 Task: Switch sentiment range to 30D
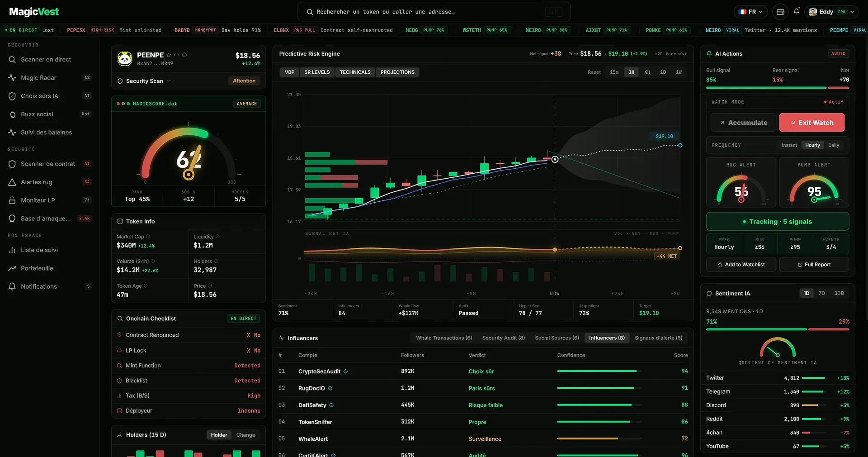tap(839, 293)
